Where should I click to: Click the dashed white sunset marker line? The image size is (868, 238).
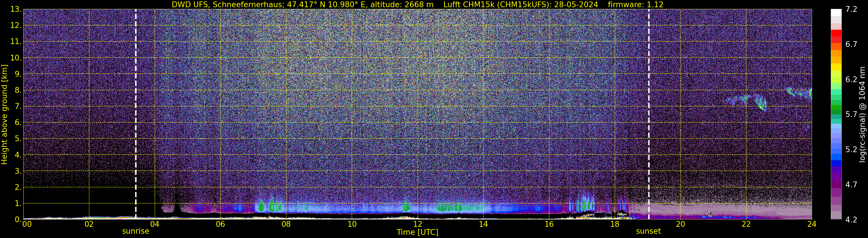(x=649, y=114)
